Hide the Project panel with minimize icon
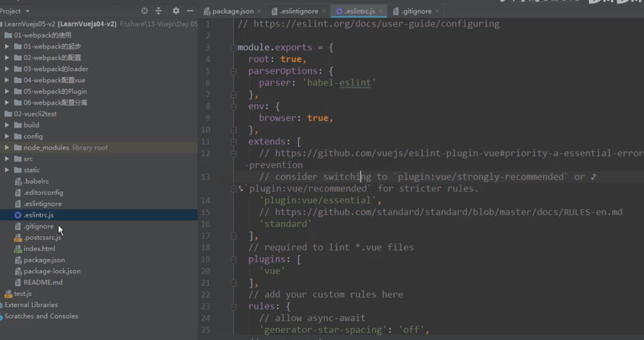This screenshot has height=340, width=644. 190,11
